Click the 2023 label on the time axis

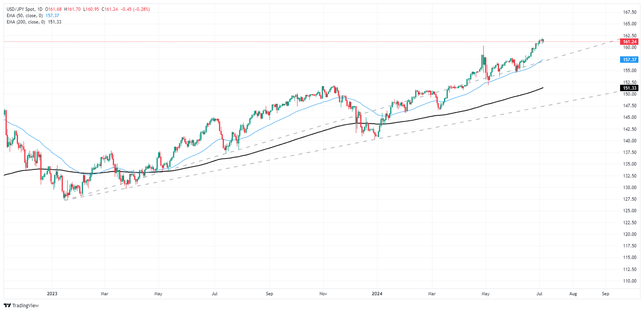click(x=52, y=294)
